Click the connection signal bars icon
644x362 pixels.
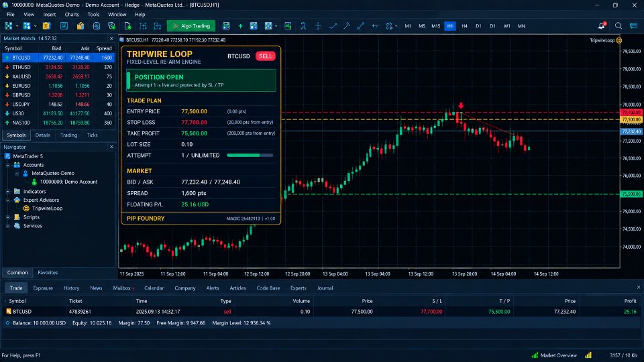[x=588, y=355]
